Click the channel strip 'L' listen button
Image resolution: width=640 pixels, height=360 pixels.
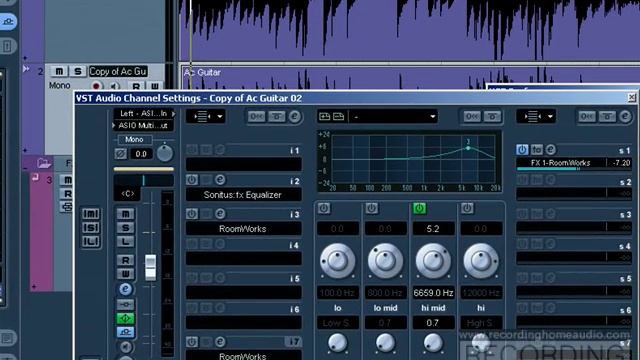coord(126,242)
